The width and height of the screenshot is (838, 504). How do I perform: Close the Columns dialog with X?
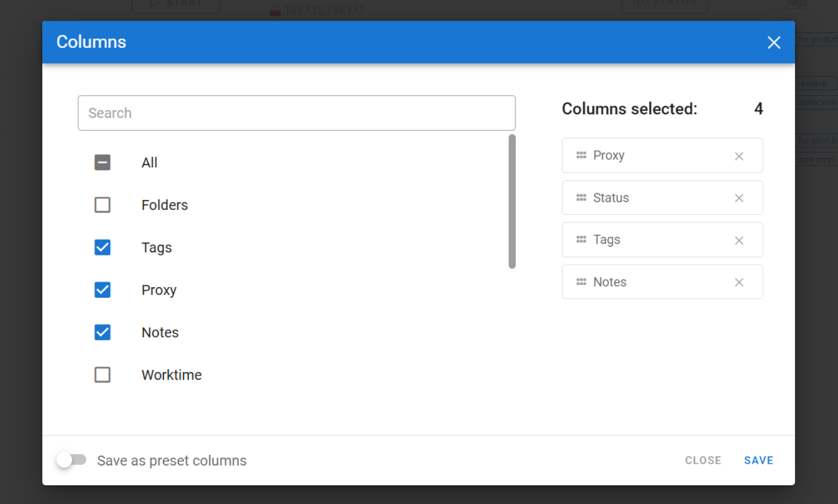(773, 42)
